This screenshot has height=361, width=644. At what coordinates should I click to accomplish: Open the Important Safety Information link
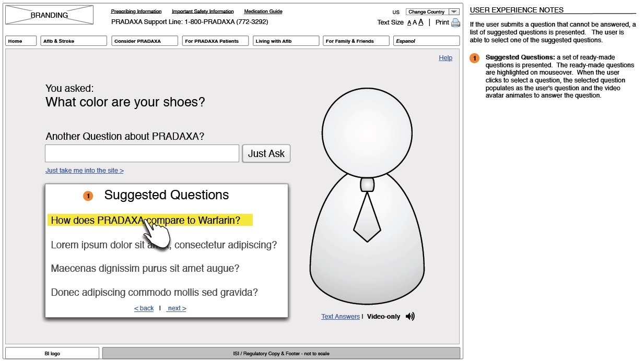point(203,11)
